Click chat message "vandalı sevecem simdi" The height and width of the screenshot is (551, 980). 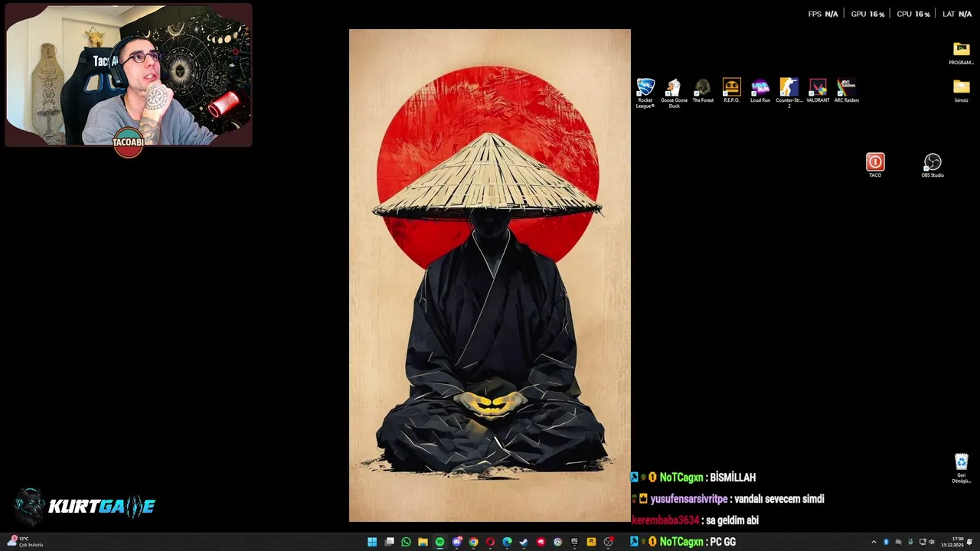click(779, 499)
